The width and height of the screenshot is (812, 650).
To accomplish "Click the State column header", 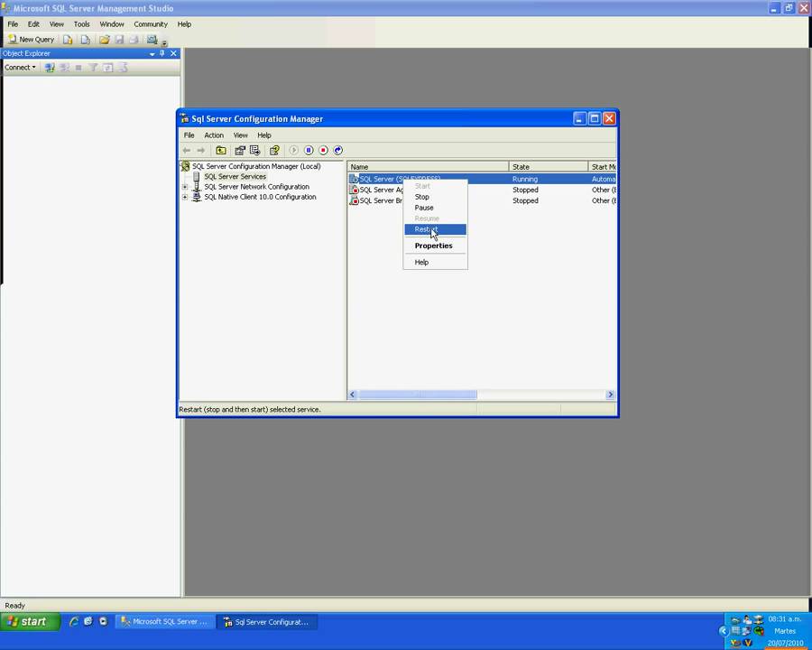I will (549, 167).
